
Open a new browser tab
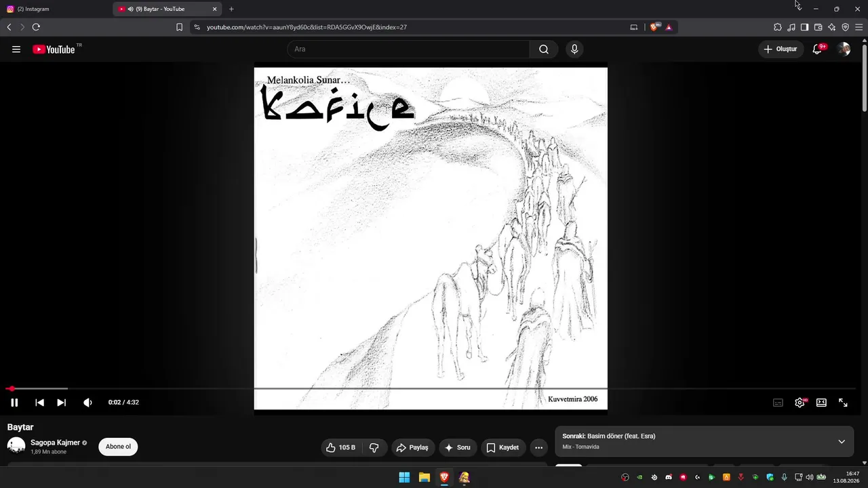pos(231,9)
